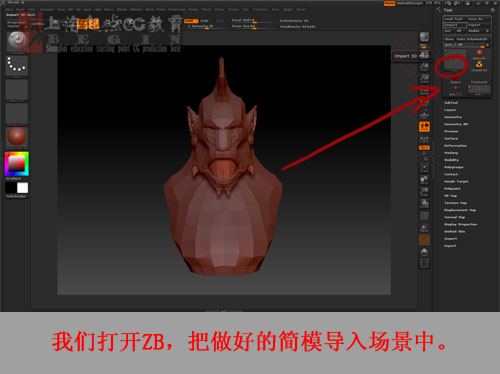
Task: Click the grey sphere icon atop right shelf
Action: pos(424,37)
